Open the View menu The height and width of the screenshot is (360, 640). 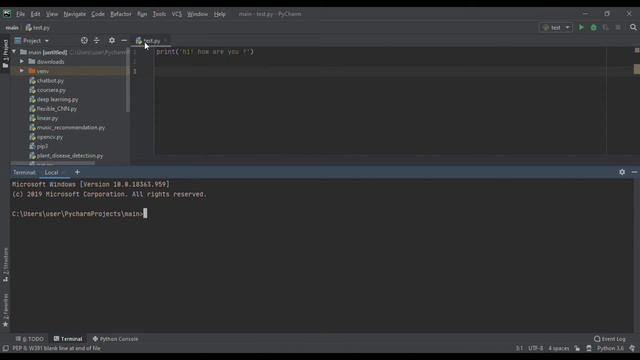pyautogui.click(x=52, y=14)
